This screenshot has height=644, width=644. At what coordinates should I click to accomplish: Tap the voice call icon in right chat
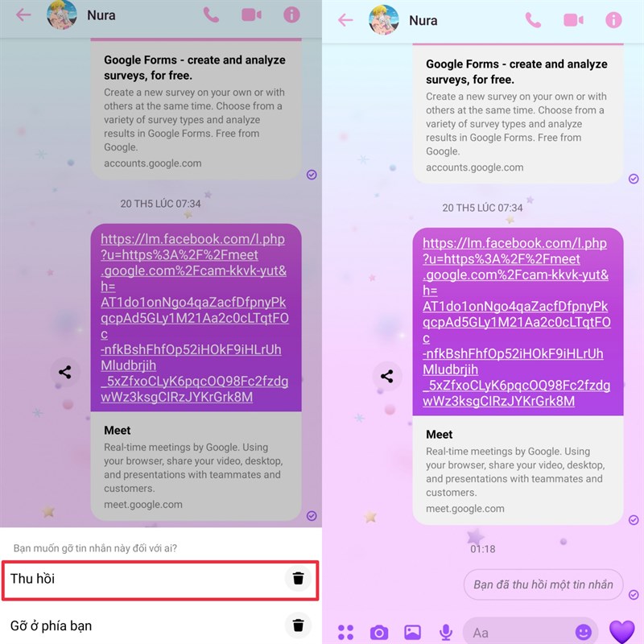pos(533,19)
